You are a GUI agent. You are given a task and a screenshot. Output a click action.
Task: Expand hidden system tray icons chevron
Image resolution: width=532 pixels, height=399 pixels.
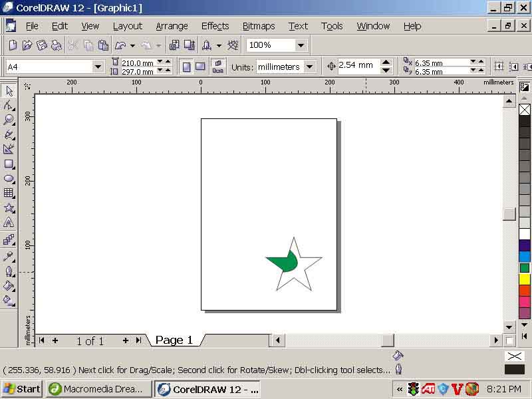tap(400, 389)
